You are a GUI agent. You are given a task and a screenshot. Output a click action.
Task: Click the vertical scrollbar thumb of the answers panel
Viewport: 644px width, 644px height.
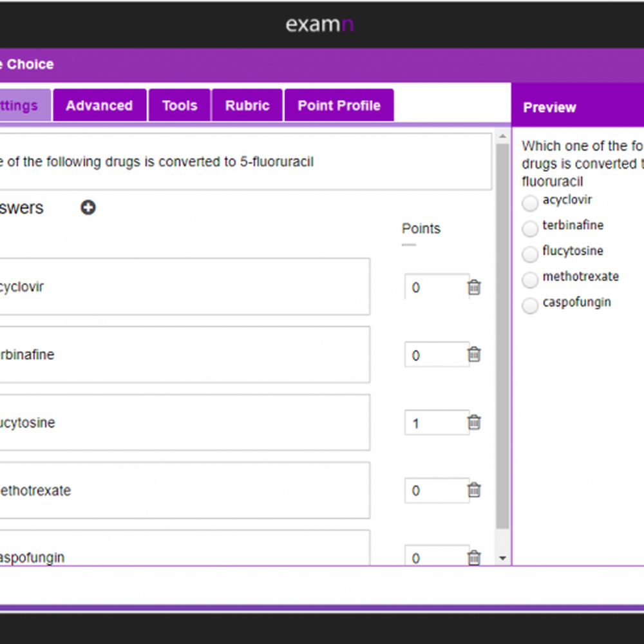[502, 336]
